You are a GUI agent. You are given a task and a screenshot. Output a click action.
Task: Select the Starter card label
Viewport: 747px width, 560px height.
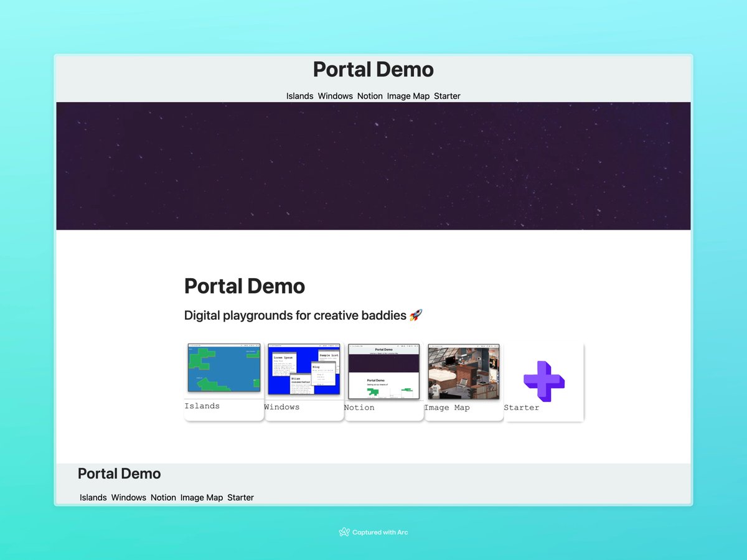tap(521, 408)
